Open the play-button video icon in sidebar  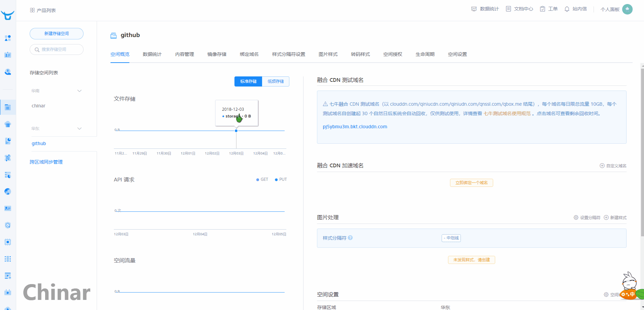tap(8, 292)
